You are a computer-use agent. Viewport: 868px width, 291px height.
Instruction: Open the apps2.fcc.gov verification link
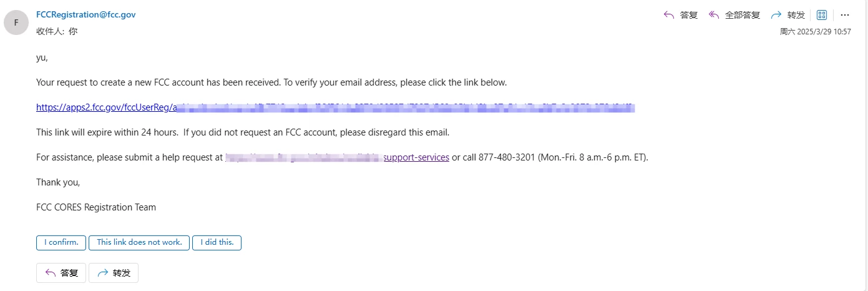(x=105, y=107)
